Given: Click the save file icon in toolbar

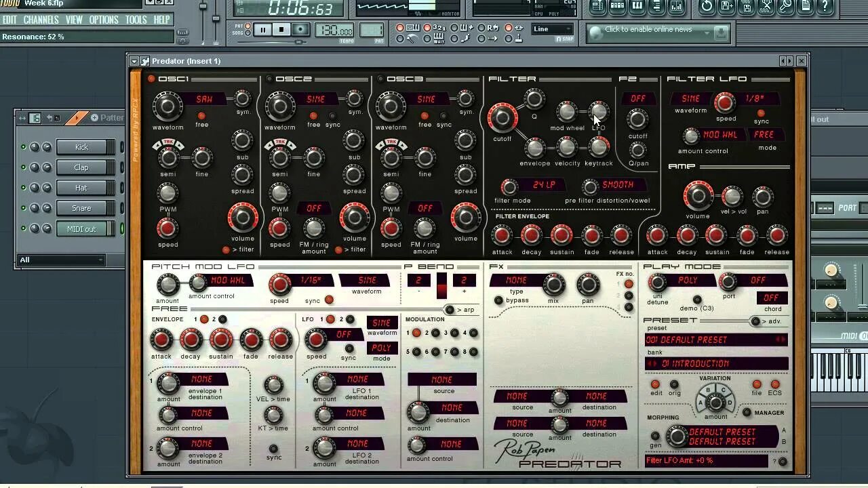Looking at the screenshot, I should point(727,7).
